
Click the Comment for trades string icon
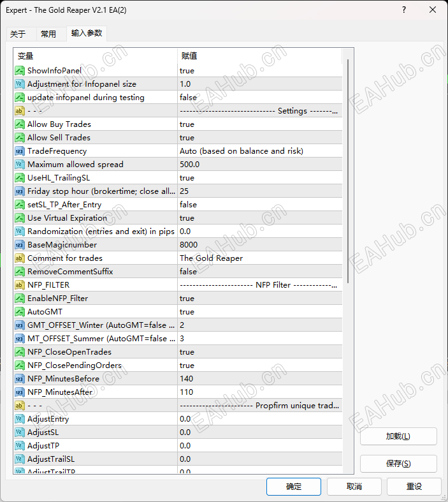20,258
